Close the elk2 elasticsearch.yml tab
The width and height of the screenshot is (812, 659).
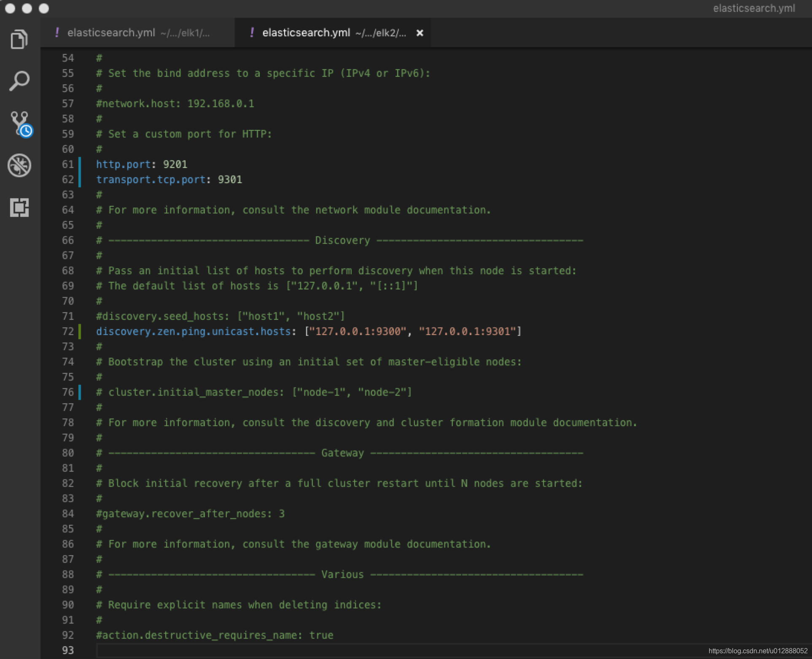419,33
